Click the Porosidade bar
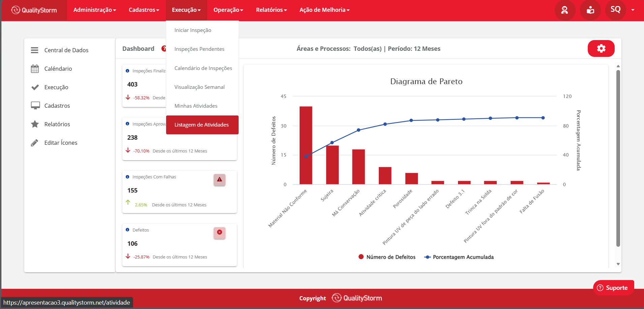This screenshot has width=644, height=309. pos(411,179)
